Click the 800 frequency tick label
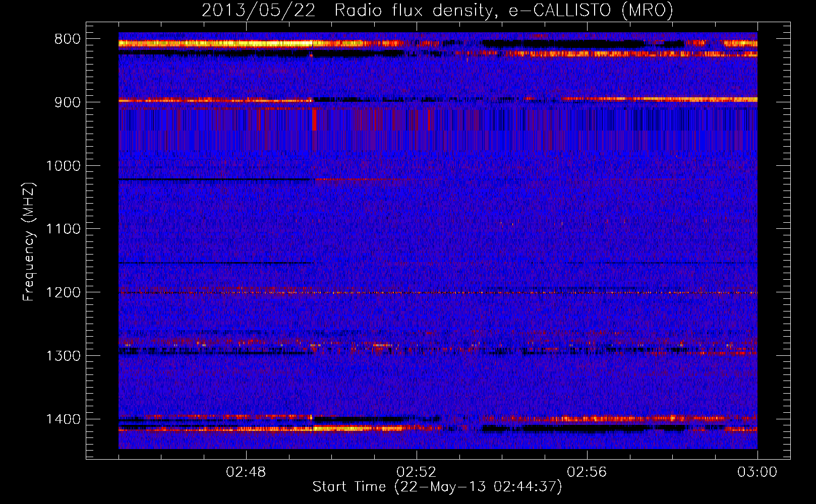The width and height of the screenshot is (816, 504). click(x=68, y=39)
